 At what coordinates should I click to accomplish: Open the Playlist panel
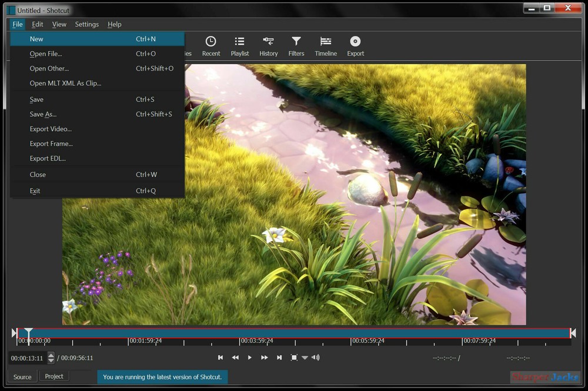(239, 46)
